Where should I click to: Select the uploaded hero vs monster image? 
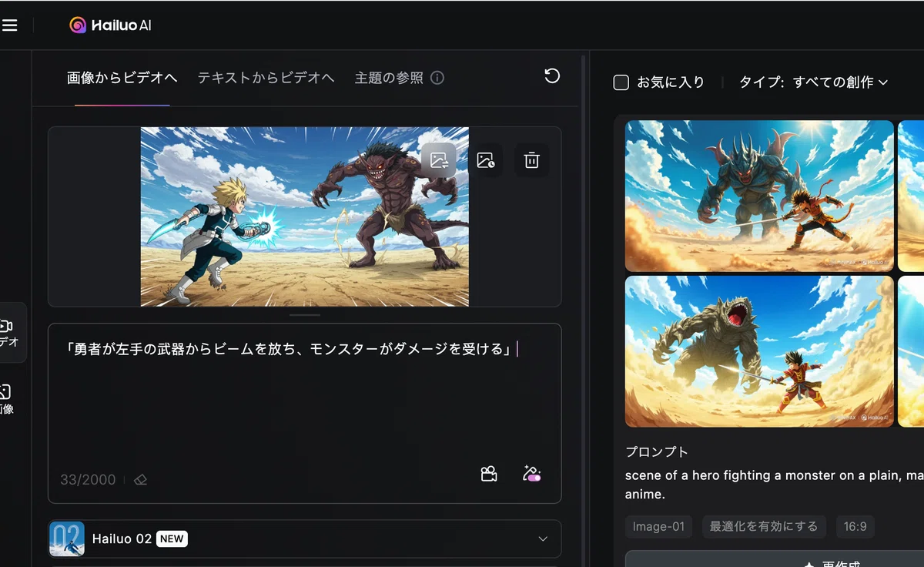click(x=305, y=216)
